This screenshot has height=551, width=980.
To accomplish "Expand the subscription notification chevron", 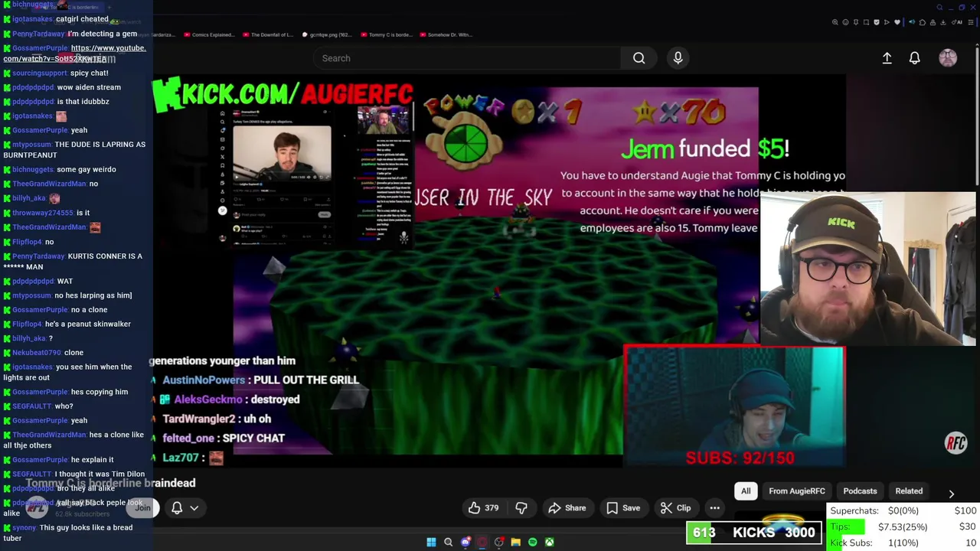I will pyautogui.click(x=194, y=508).
